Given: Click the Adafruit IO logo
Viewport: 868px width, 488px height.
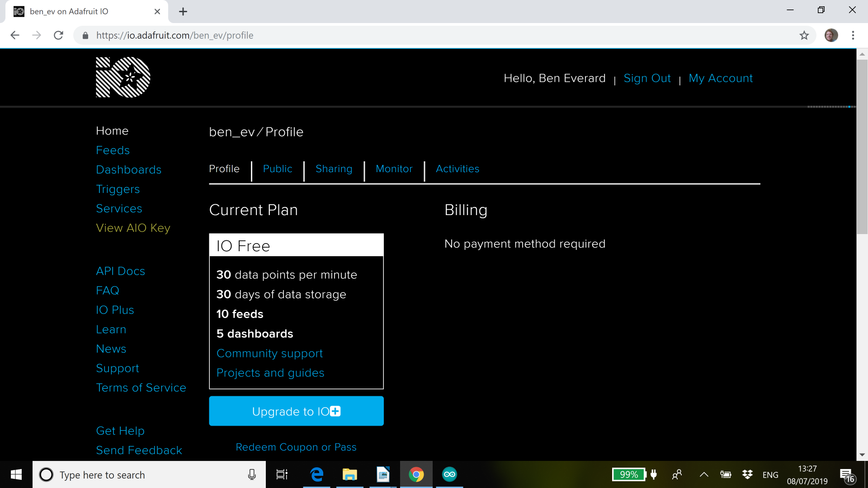Looking at the screenshot, I should tap(123, 77).
